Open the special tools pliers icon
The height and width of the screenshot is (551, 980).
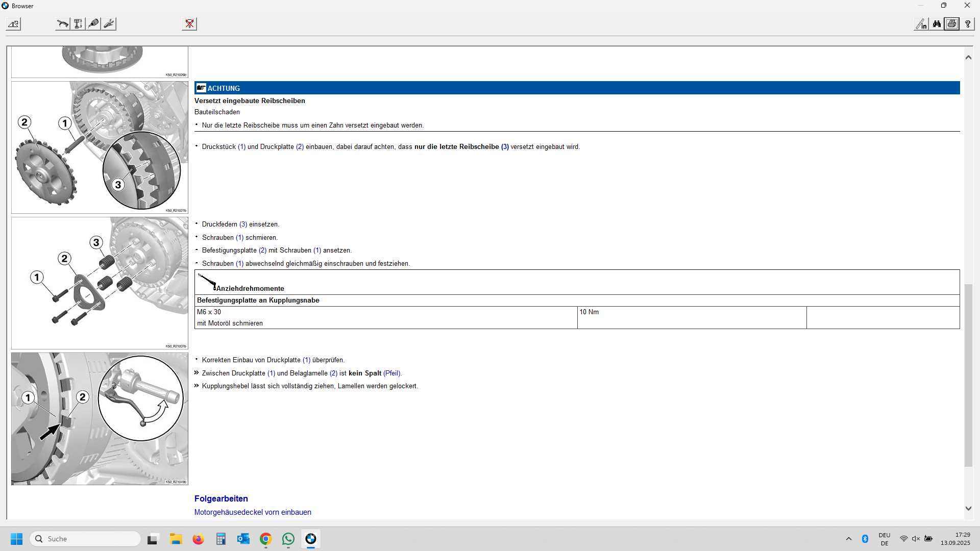pos(109,24)
